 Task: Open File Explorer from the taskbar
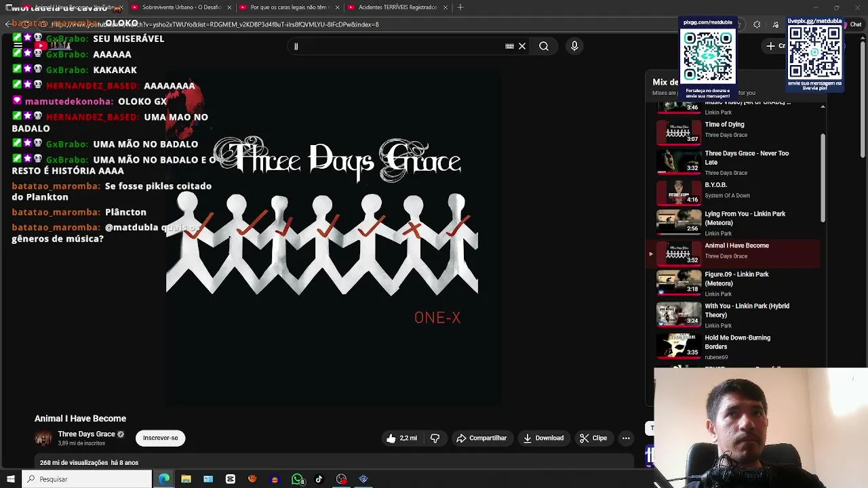186,479
